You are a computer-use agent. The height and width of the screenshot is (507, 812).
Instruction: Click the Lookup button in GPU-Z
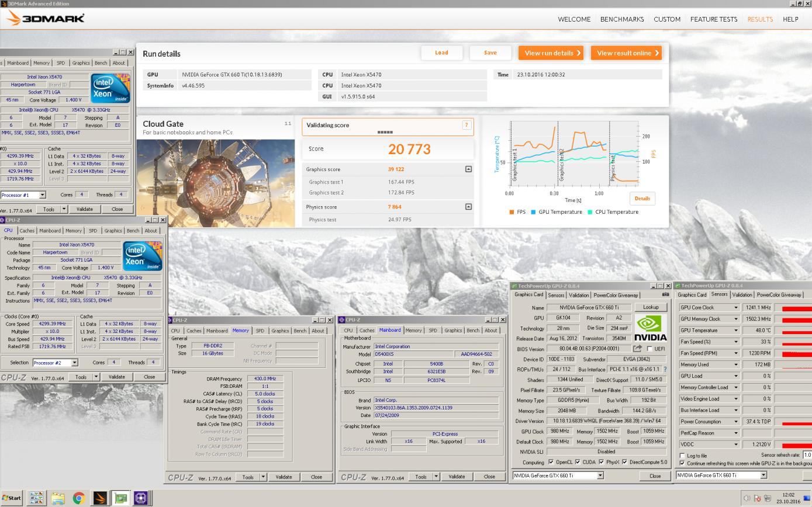651,307
